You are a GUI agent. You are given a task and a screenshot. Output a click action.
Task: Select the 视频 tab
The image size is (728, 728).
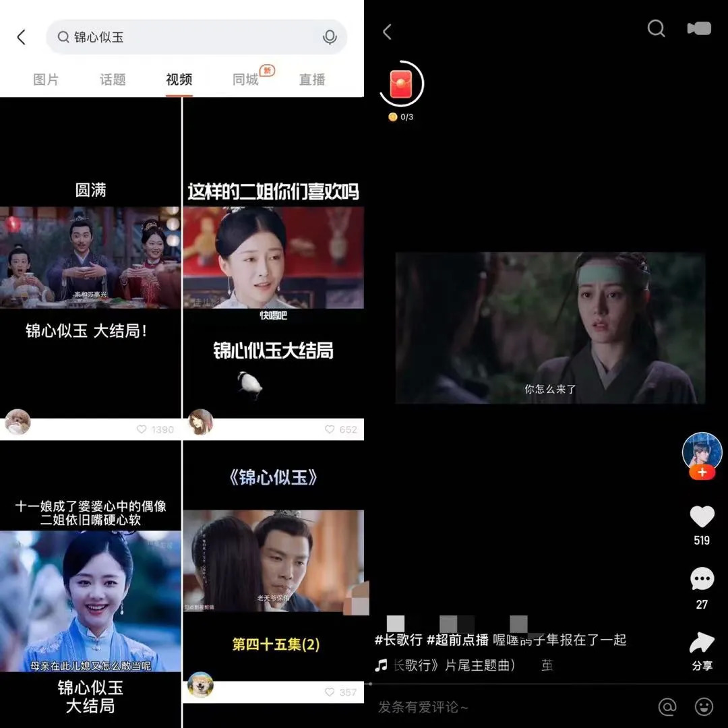tap(179, 80)
